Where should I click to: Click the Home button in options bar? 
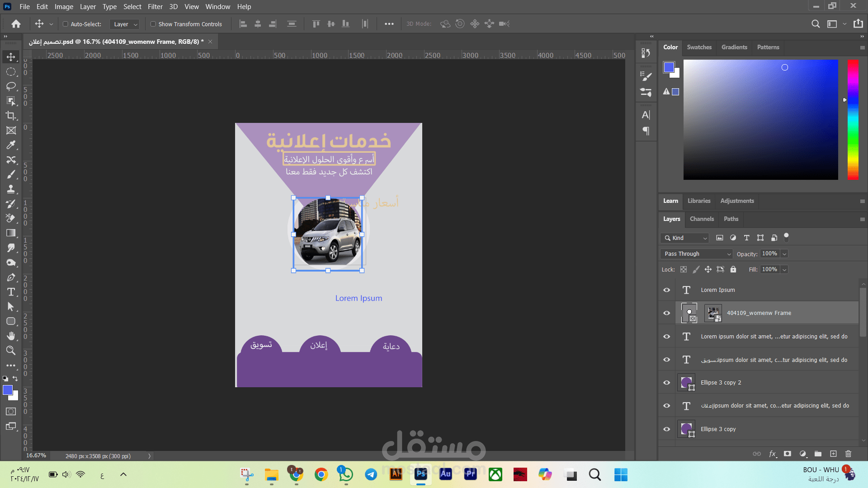pos(16,24)
